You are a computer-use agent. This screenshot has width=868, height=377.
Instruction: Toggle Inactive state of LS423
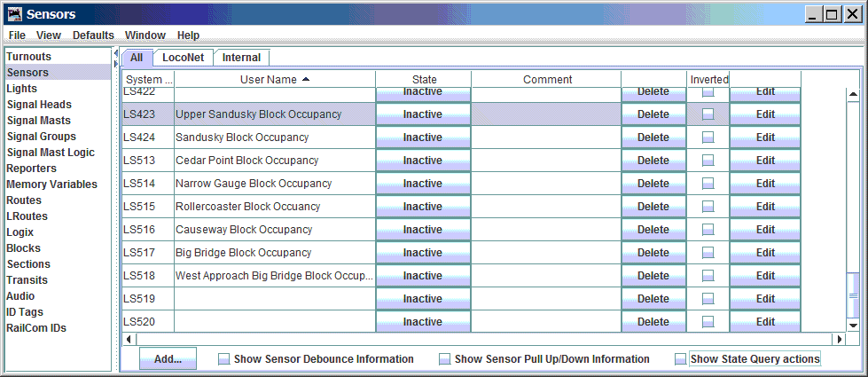coord(423,114)
